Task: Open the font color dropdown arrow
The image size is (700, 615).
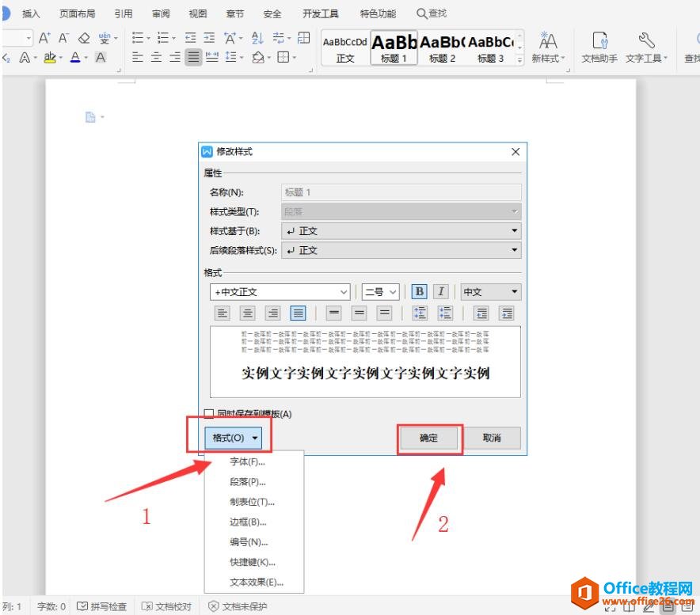Action: click(x=86, y=58)
